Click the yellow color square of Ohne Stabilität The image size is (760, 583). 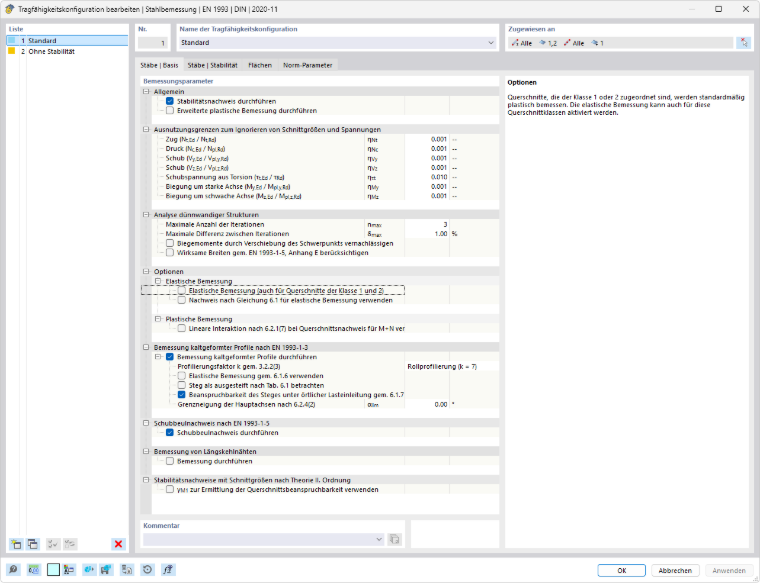click(12, 51)
